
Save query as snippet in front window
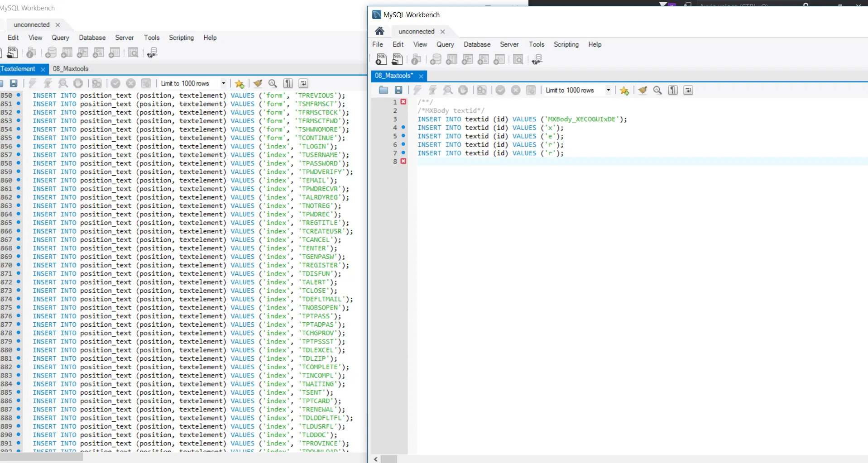pos(624,91)
